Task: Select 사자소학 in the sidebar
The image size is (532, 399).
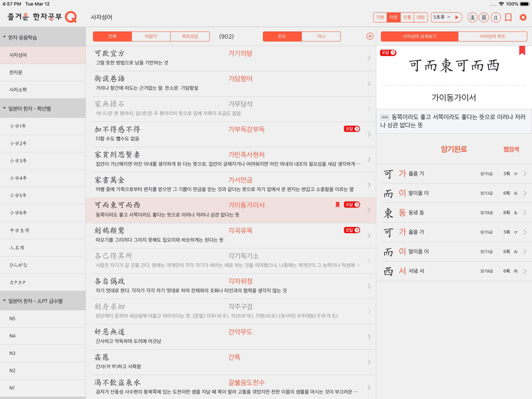Action: tap(43, 89)
